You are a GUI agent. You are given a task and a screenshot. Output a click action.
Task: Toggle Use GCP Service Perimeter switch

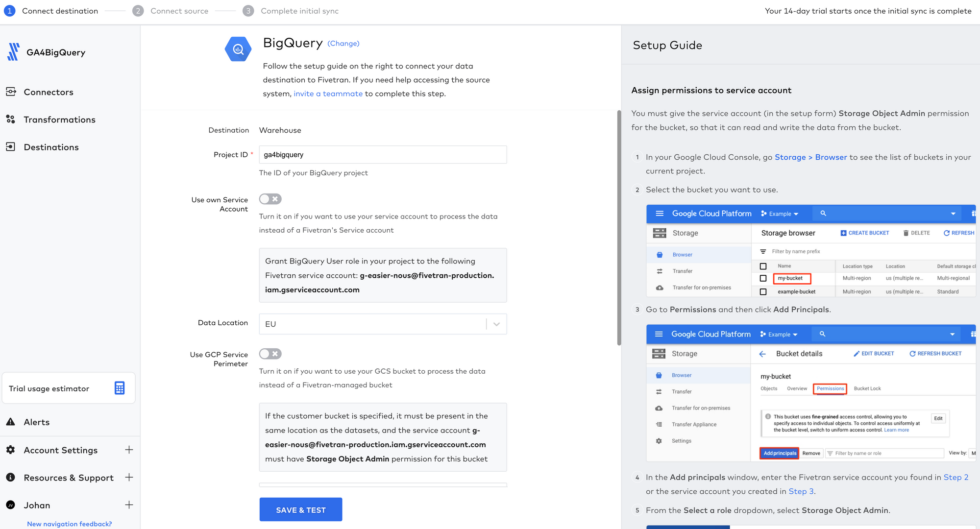pos(270,354)
